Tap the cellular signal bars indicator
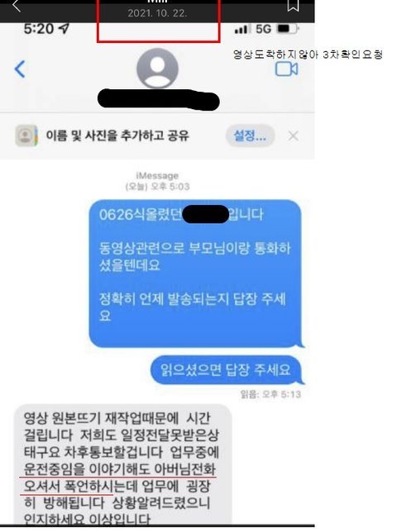397x532 pixels. point(242,30)
